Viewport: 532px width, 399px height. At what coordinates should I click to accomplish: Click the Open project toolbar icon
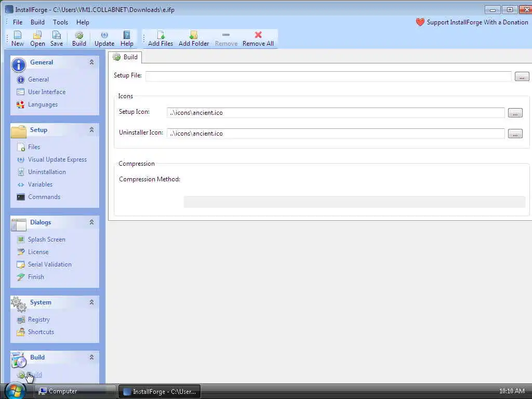(x=37, y=38)
